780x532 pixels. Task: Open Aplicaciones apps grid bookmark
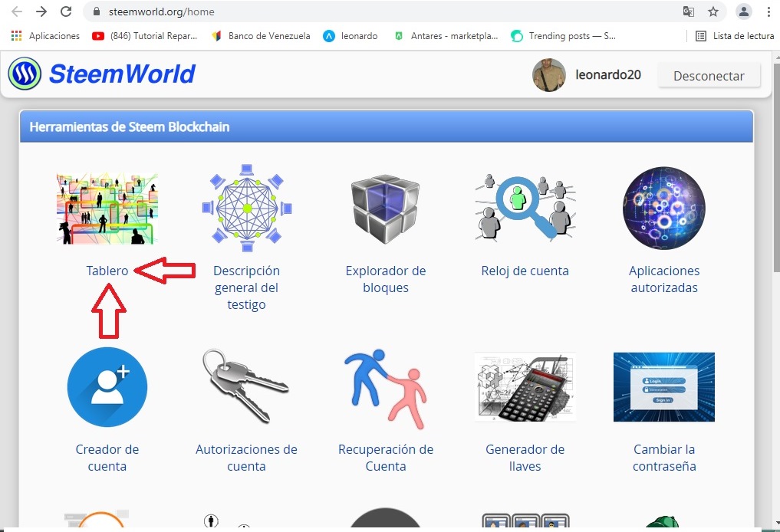coord(45,36)
